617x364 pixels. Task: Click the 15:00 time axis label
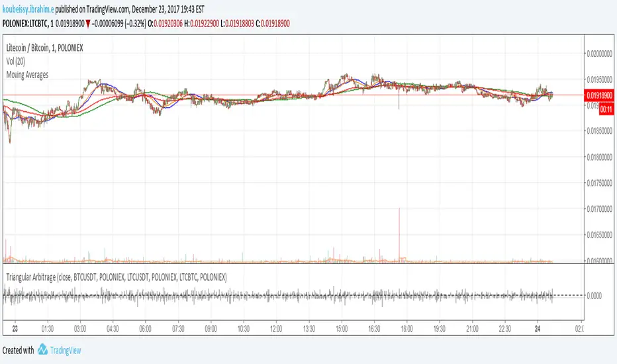(342, 328)
